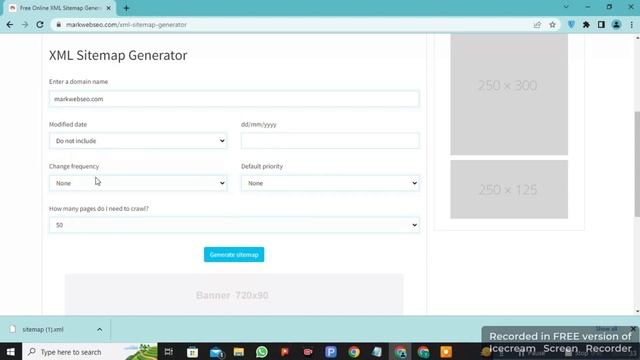Close the Free Online XML Sitemap tab

pyautogui.click(x=109, y=8)
